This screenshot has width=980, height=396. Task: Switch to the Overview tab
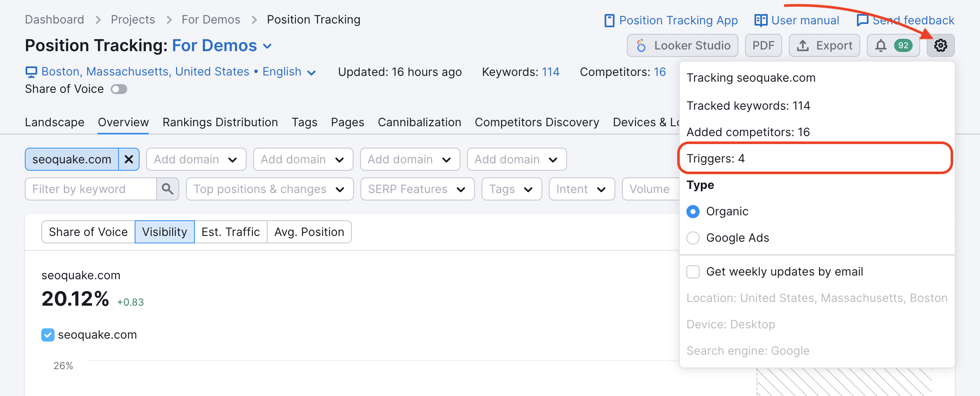click(x=123, y=122)
